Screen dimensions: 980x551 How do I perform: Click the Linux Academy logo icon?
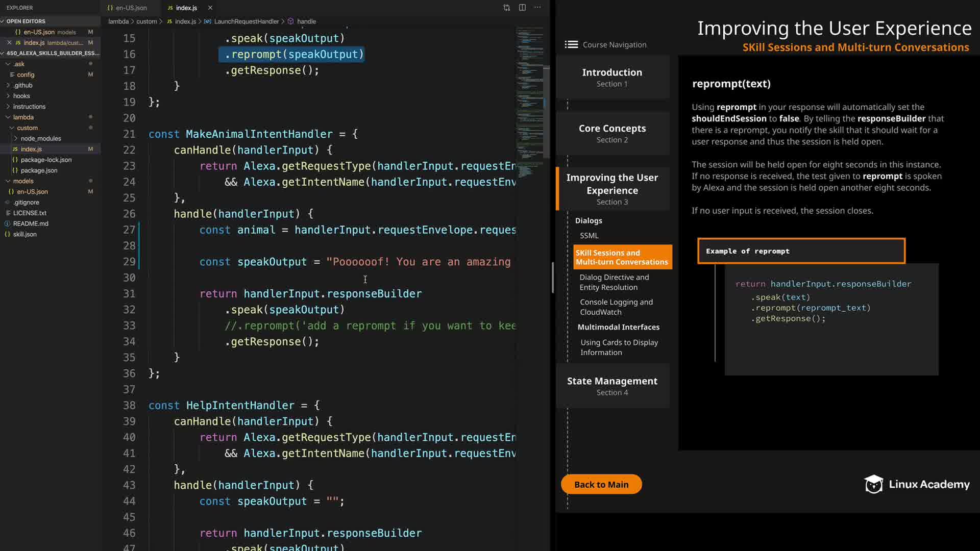pos(873,484)
